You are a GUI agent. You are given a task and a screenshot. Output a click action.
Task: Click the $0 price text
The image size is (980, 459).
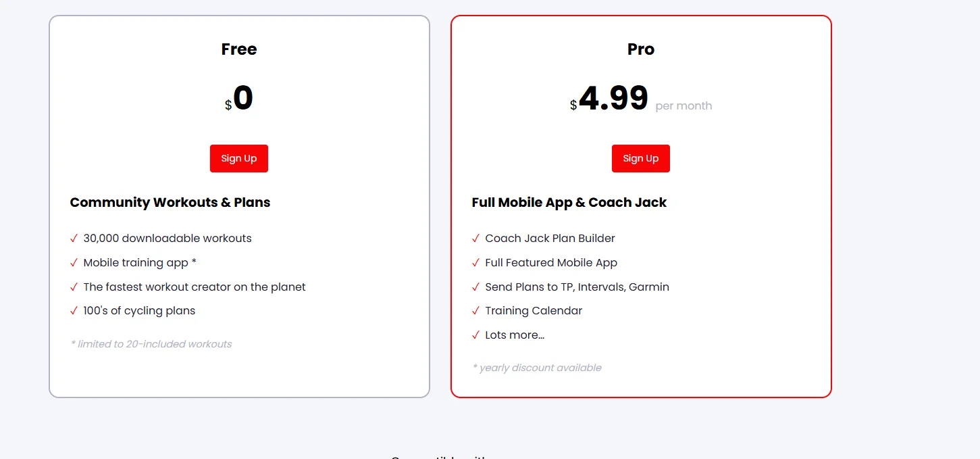pos(241,99)
